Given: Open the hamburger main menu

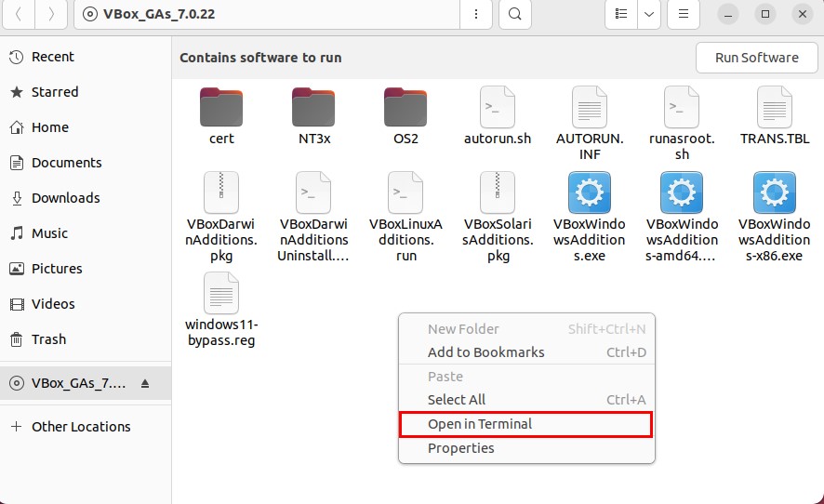Looking at the screenshot, I should click(x=684, y=15).
